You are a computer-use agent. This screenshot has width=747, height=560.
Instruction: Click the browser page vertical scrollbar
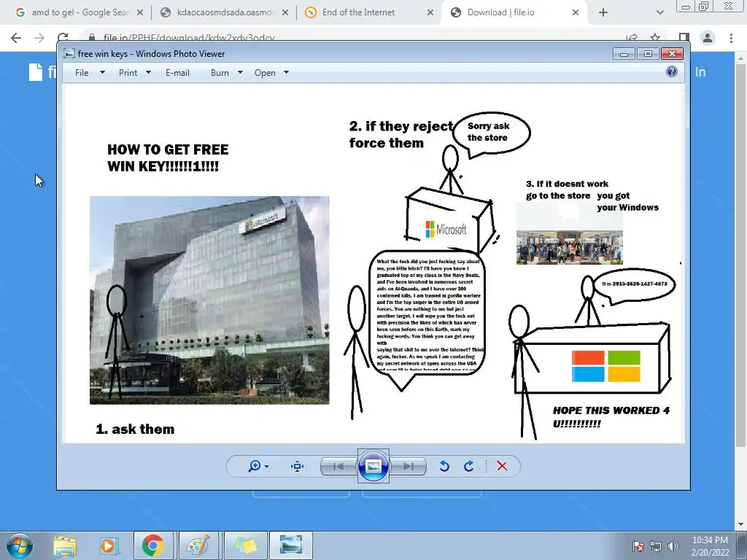[x=741, y=254]
